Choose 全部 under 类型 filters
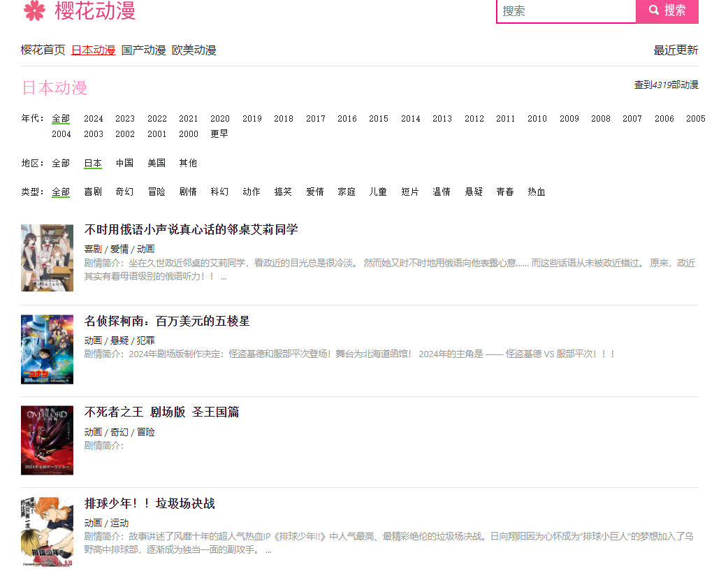The width and height of the screenshot is (728, 569). coord(60,191)
